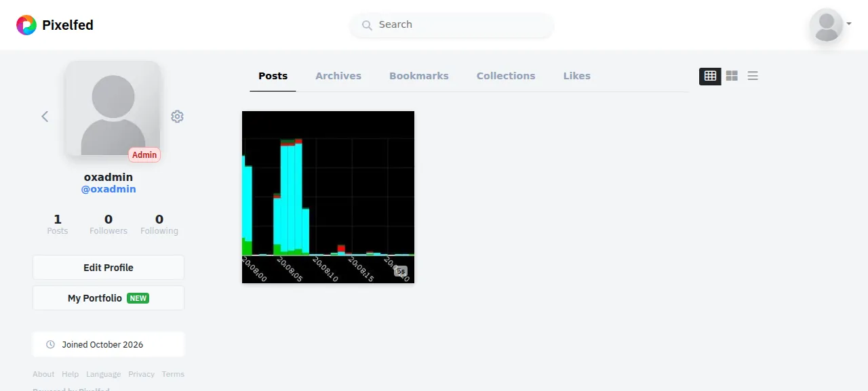Go back using the left chevron arrow

coord(45,117)
